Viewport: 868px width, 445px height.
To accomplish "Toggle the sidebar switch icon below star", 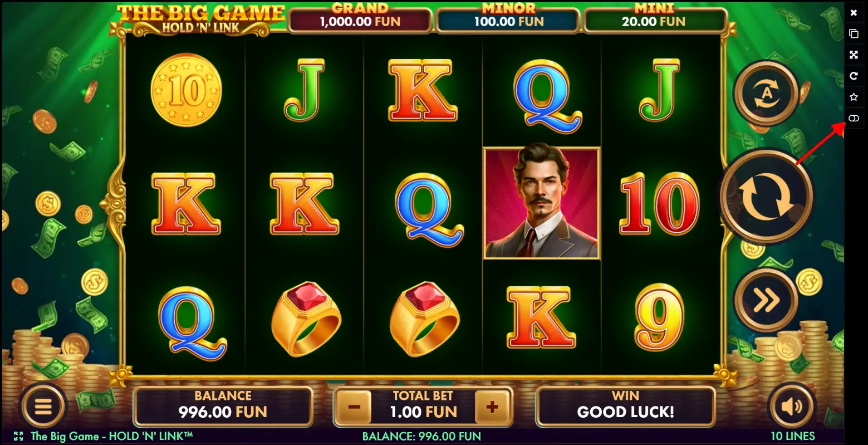I will pyautogui.click(x=854, y=118).
